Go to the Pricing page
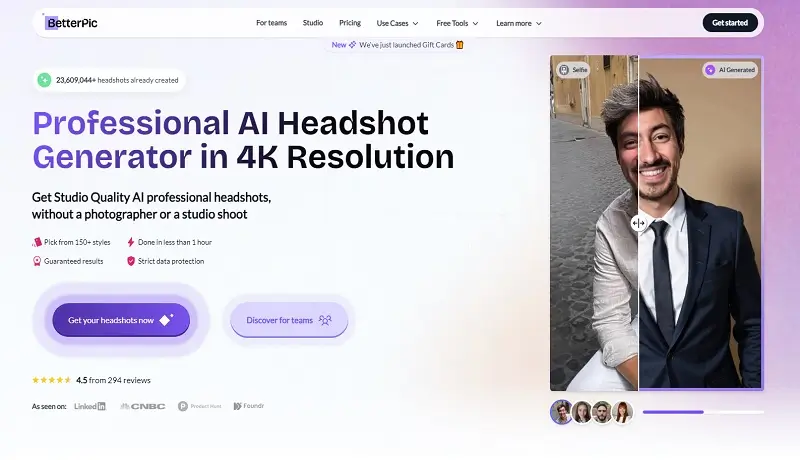The height and width of the screenshot is (460, 800). click(x=350, y=22)
